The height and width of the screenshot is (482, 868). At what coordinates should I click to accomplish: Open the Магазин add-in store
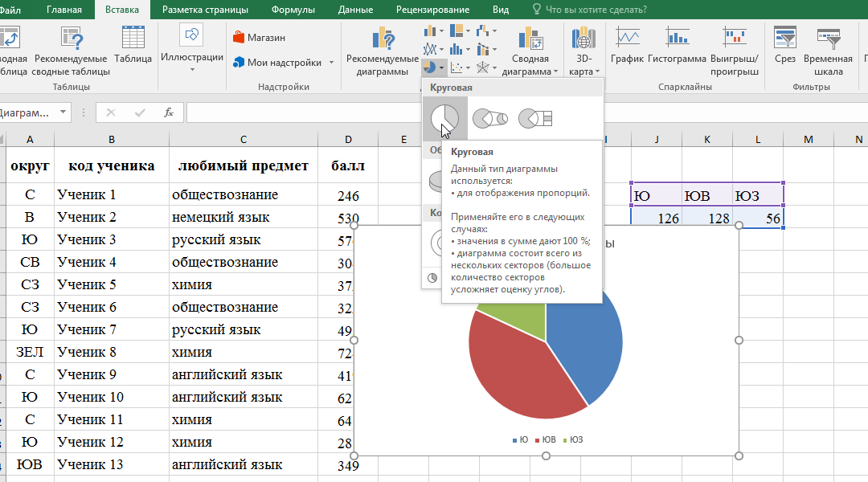coord(259,38)
